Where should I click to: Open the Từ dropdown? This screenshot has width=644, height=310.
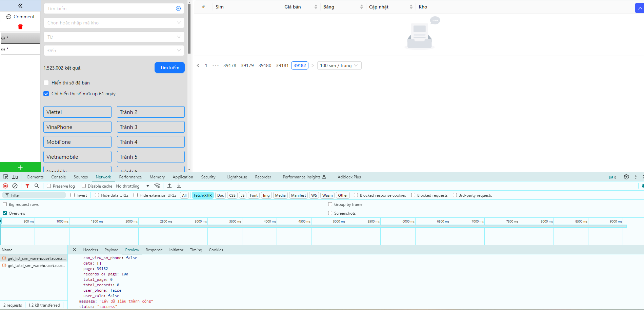[114, 37]
